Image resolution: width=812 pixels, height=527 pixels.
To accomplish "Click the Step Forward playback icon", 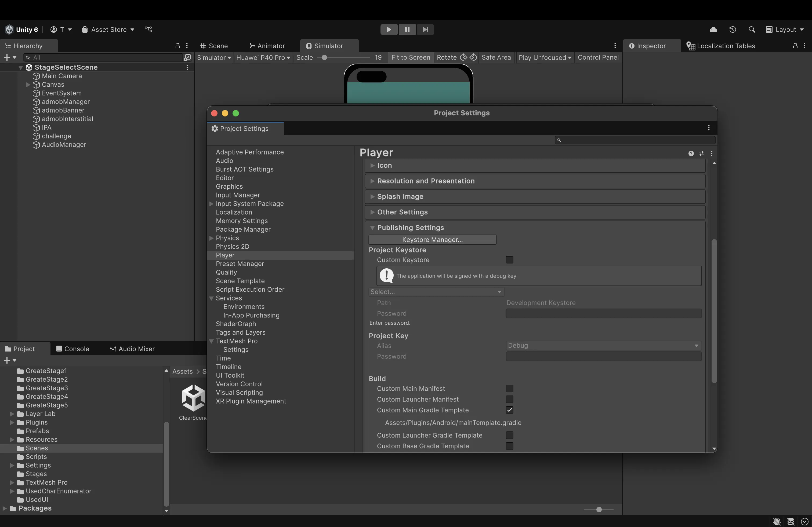I will 425,29.
